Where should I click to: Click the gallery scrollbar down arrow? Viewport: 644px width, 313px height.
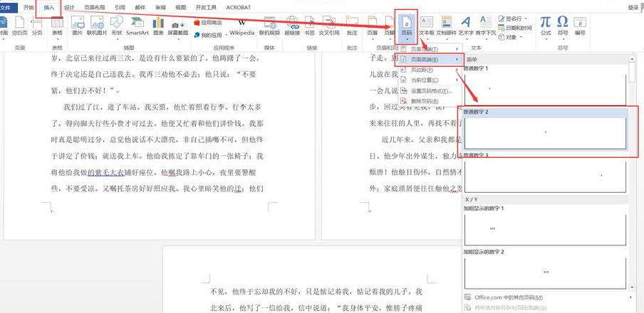632,287
